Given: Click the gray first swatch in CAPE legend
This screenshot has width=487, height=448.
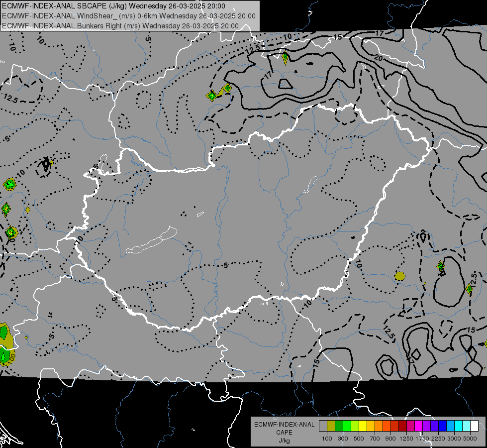Looking at the screenshot, I should tap(323, 426).
